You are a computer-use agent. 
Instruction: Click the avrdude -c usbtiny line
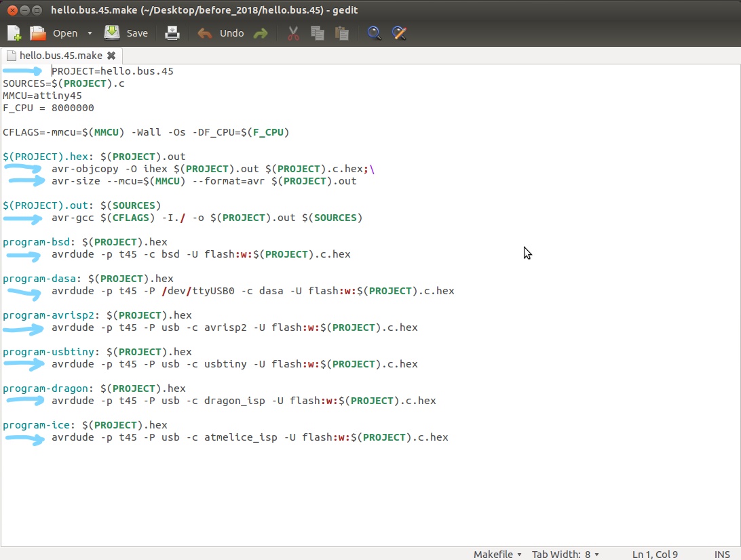click(x=235, y=365)
